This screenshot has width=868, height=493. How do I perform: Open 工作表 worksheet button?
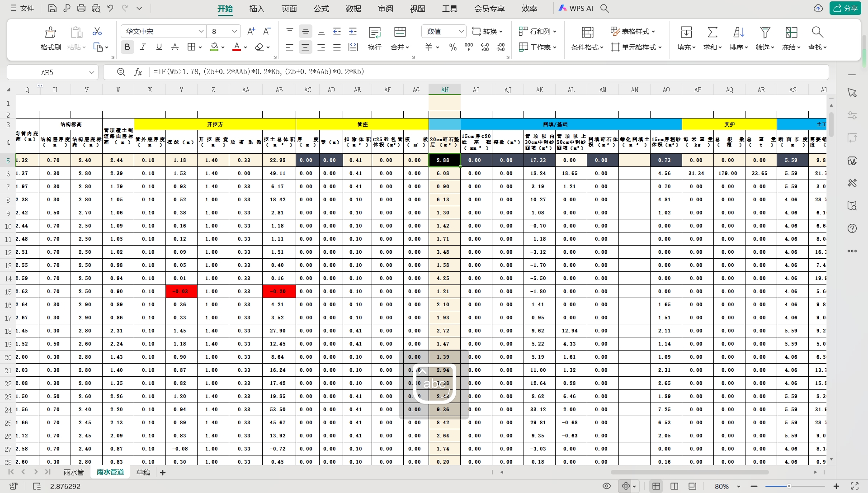coord(538,47)
